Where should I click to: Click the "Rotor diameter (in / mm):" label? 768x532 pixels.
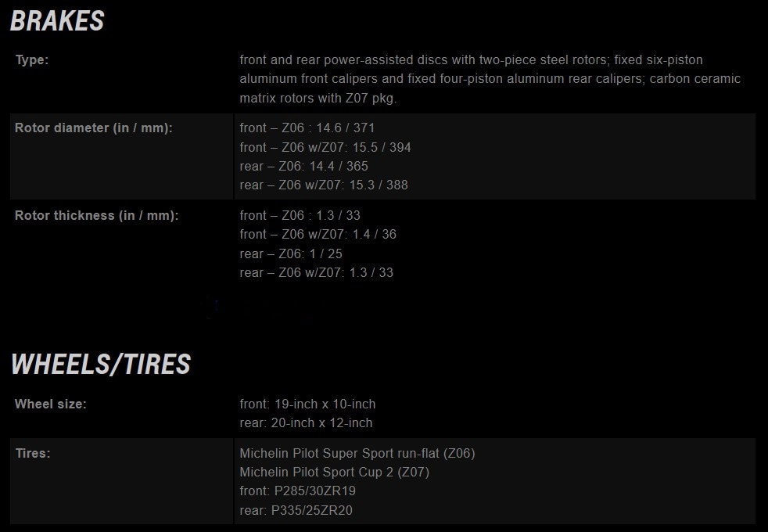tap(94, 128)
